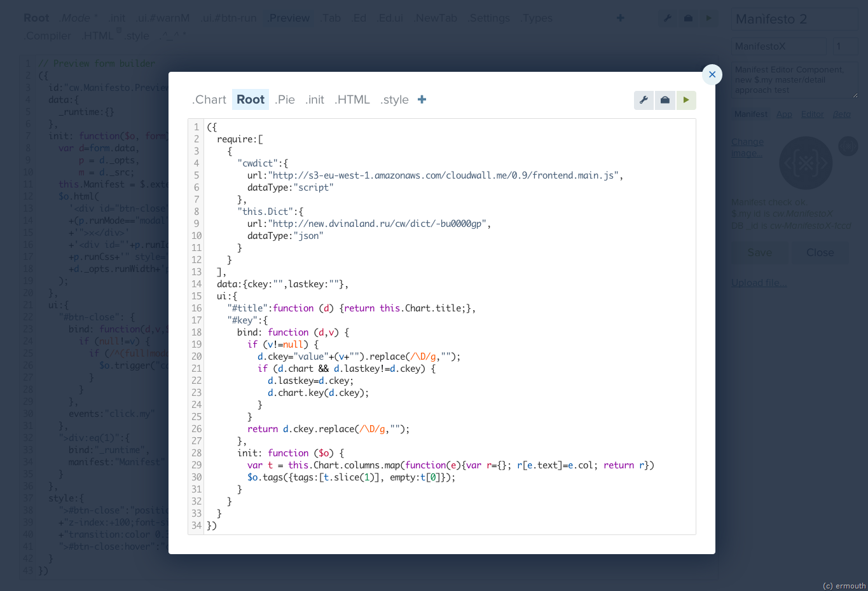The width and height of the screenshot is (868, 591).
Task: Add a new tab with the modal's plus icon
Action: tap(422, 99)
